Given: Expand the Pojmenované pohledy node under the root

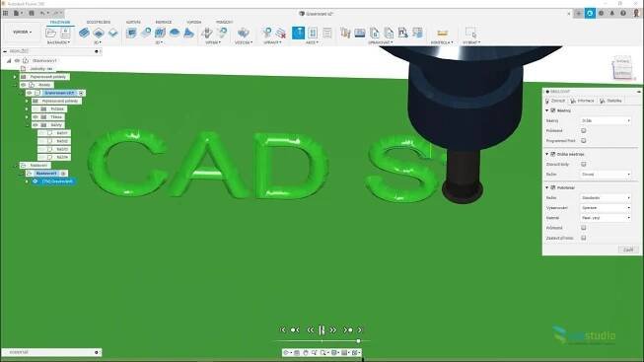Looking at the screenshot, I should tap(15, 77).
